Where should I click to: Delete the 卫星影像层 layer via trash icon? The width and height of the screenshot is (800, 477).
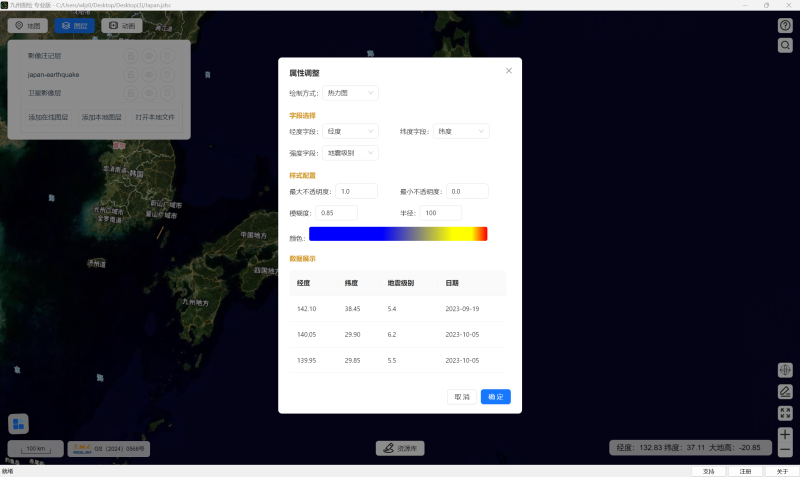coord(167,93)
